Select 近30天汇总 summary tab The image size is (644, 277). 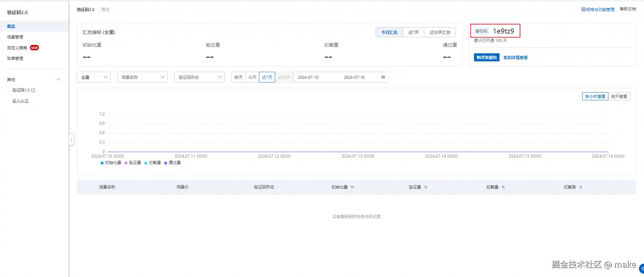tap(440, 32)
